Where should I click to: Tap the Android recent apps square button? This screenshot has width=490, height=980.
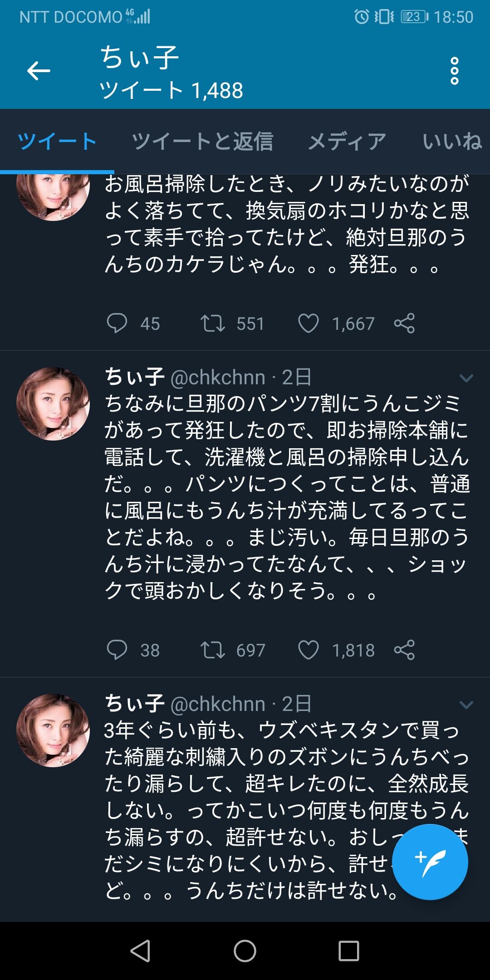pyautogui.click(x=349, y=951)
